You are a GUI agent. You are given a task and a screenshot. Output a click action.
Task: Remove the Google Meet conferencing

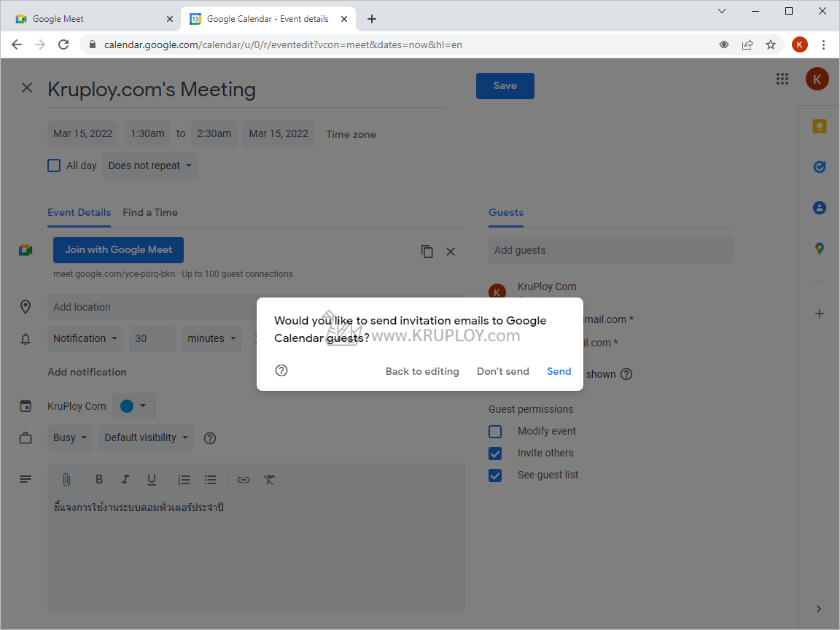point(451,252)
